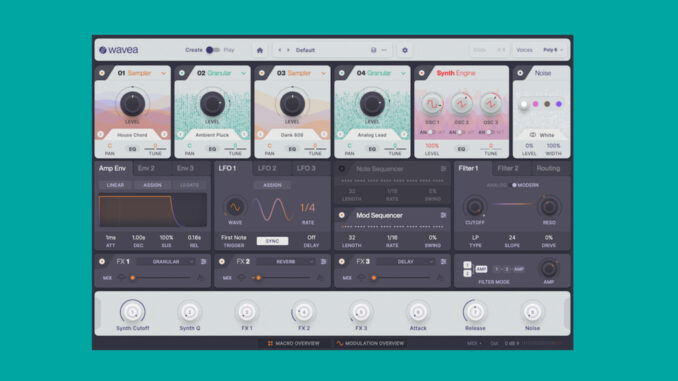The width and height of the screenshot is (678, 381).
Task: Click the Amp Env ASSIGN button
Action: click(x=153, y=185)
